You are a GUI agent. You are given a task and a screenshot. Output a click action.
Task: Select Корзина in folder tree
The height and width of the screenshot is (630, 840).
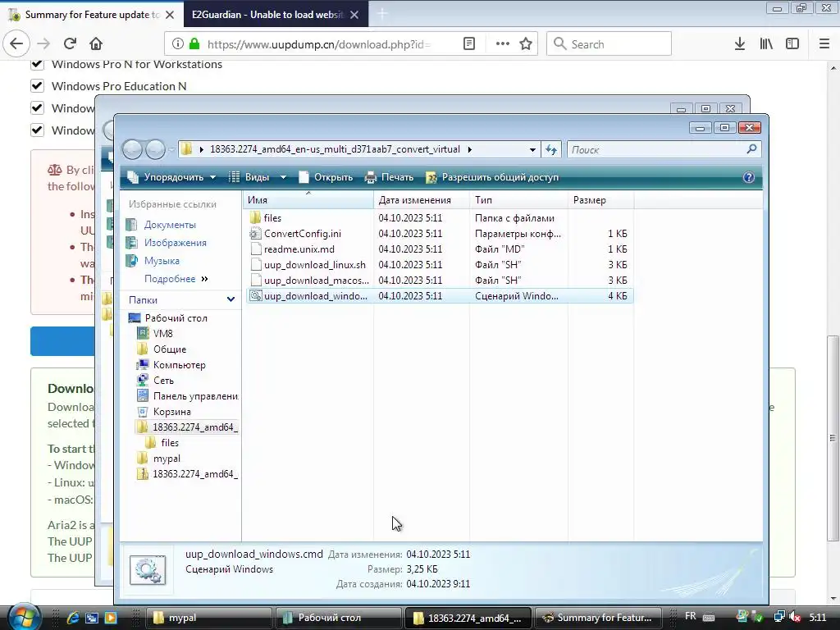[171, 412]
